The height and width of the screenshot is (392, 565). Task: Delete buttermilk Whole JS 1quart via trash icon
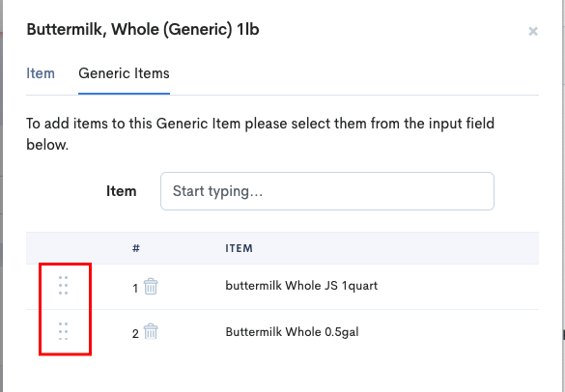coord(151,287)
